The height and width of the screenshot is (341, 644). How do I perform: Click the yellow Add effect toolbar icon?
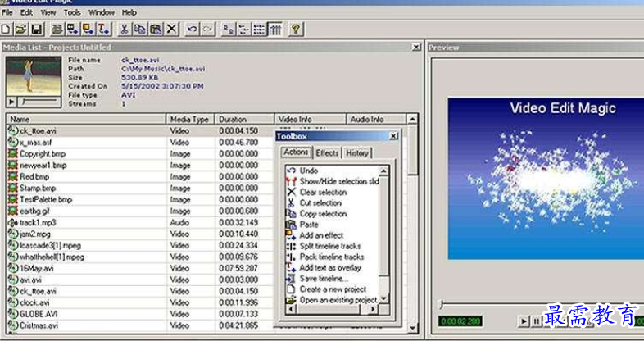[88, 30]
